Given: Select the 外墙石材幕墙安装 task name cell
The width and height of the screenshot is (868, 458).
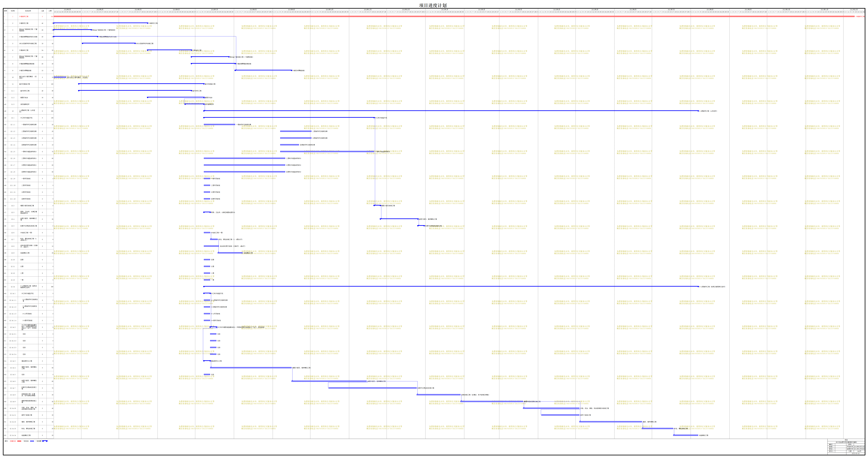Looking at the screenshot, I should coord(28,70).
